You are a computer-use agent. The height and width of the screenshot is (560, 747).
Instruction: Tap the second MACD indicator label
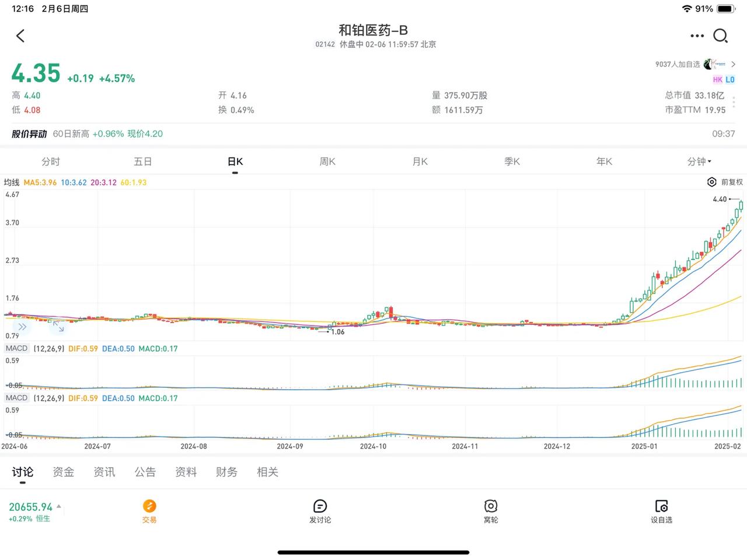coord(16,398)
